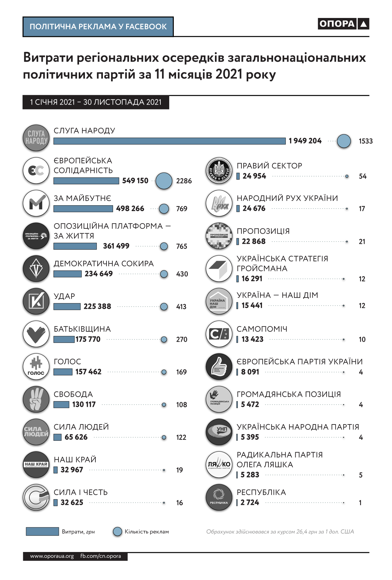392x580 pixels.
Task: Click the Демократична Сокира logo
Action: [36, 269]
